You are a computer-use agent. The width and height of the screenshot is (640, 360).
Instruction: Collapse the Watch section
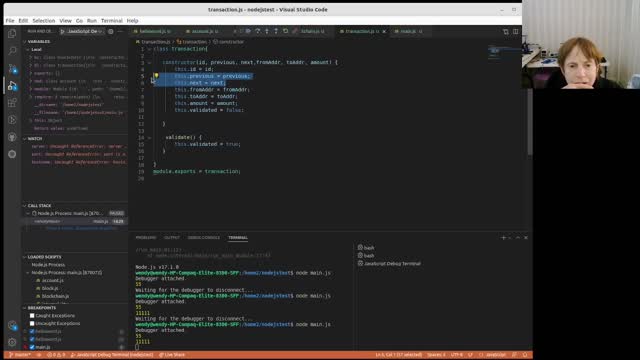tap(25, 139)
